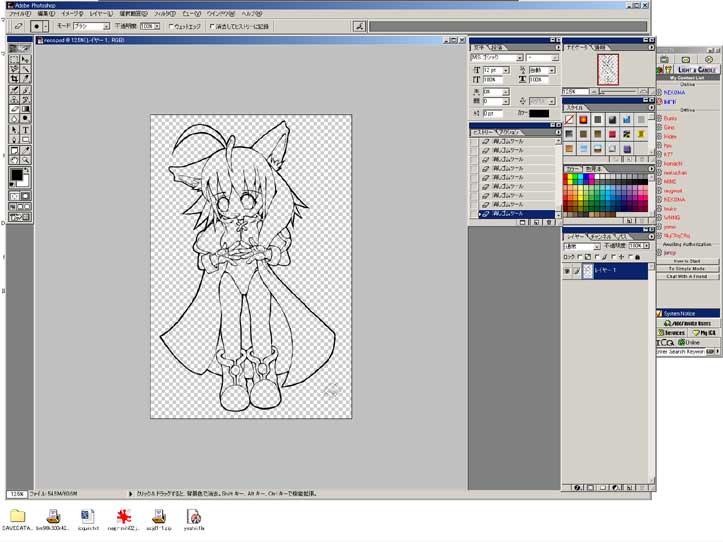Select the Notes tool

(x=14, y=150)
